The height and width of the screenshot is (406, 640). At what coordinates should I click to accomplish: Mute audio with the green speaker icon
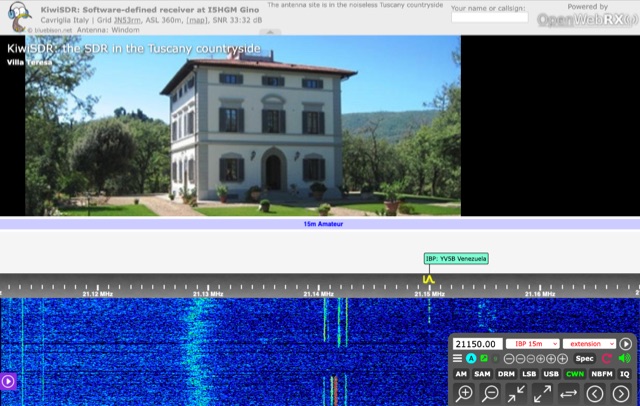click(625, 358)
